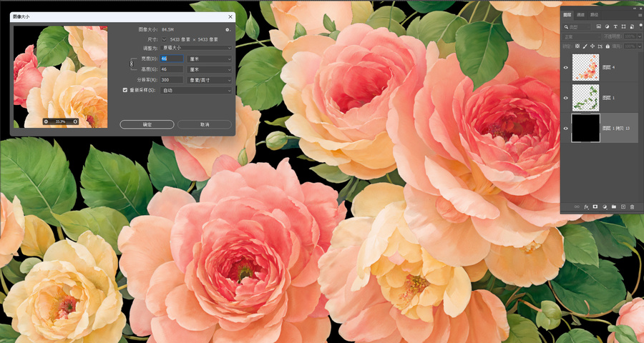Click the layer opacity 100% field
Viewport: 644px width, 343px height.
pos(630,36)
